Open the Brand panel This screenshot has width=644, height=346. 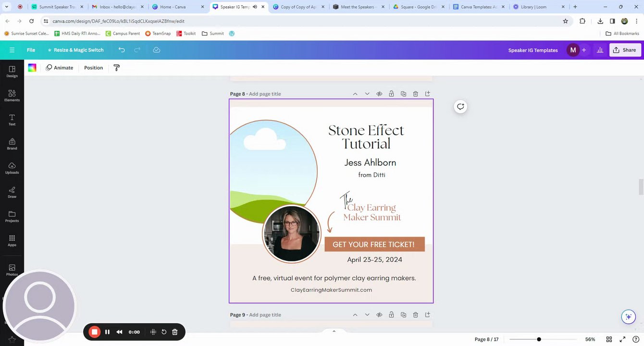[12, 144]
